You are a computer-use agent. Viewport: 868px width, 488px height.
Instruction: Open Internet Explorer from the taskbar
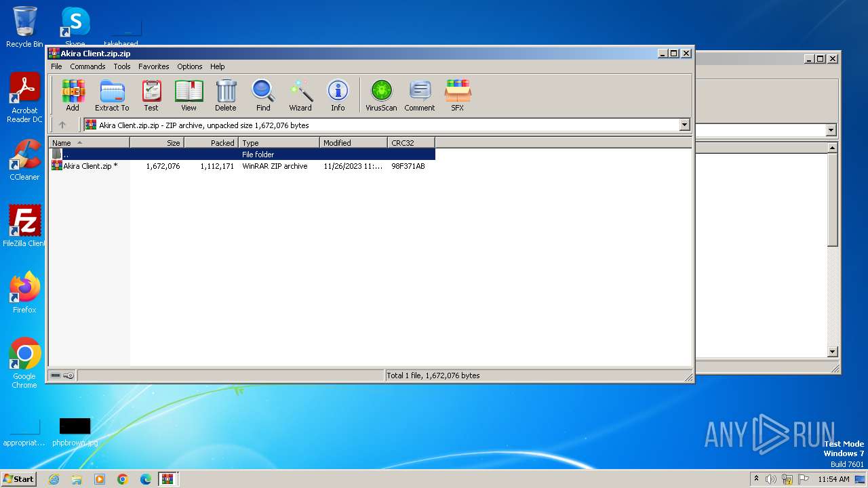click(x=54, y=479)
